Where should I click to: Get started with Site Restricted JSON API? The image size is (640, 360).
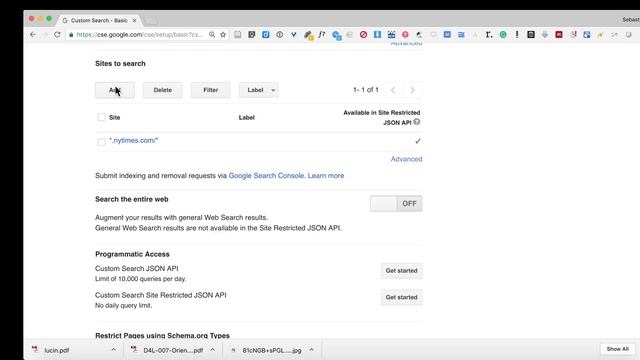402,297
